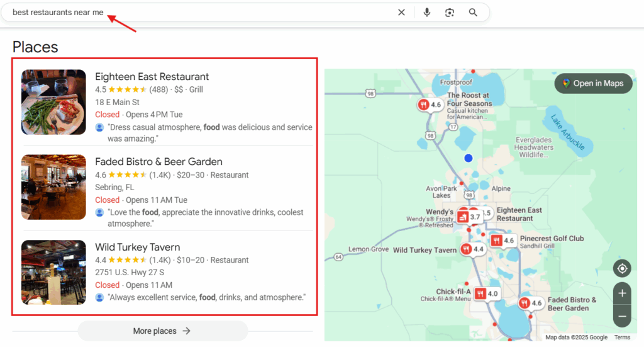Click reviewer avatar beside 'Dress casual atmosphere' review
This screenshot has height=347, width=644.
tap(99, 127)
